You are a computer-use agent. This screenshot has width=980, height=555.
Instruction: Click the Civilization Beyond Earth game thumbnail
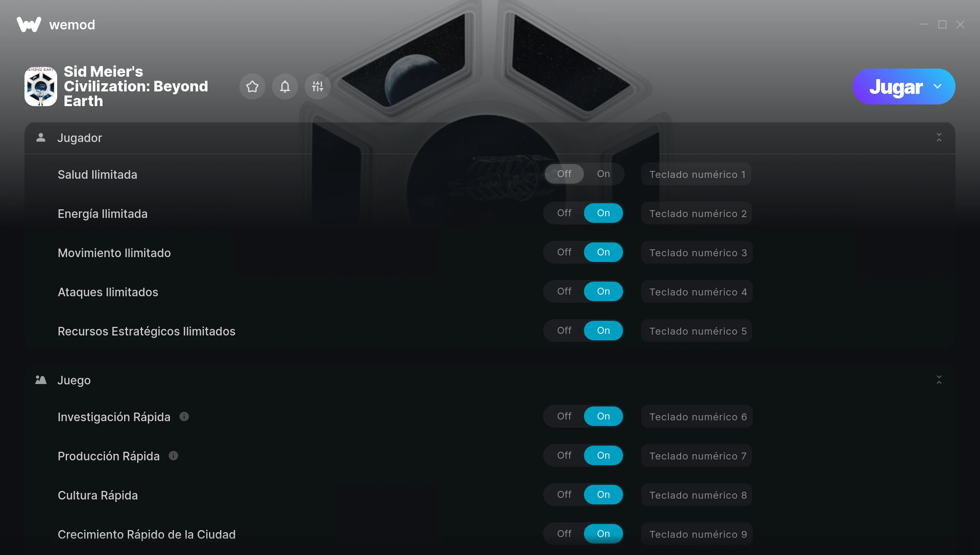click(x=41, y=87)
